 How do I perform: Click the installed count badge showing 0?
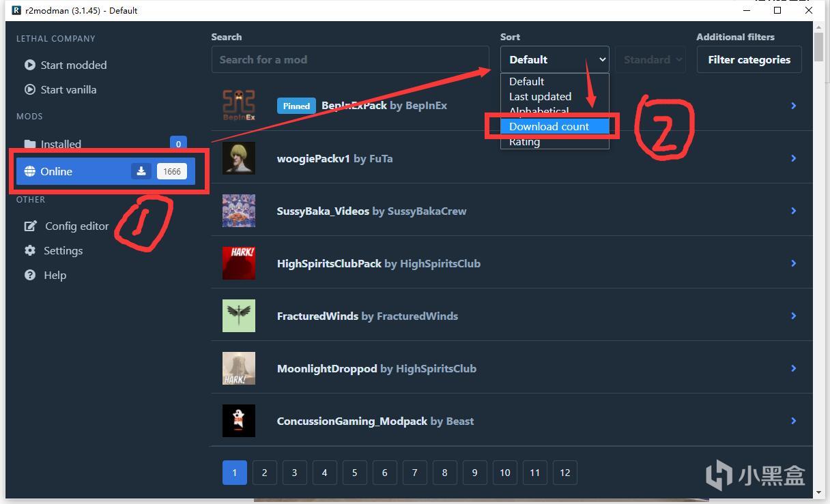click(x=178, y=144)
